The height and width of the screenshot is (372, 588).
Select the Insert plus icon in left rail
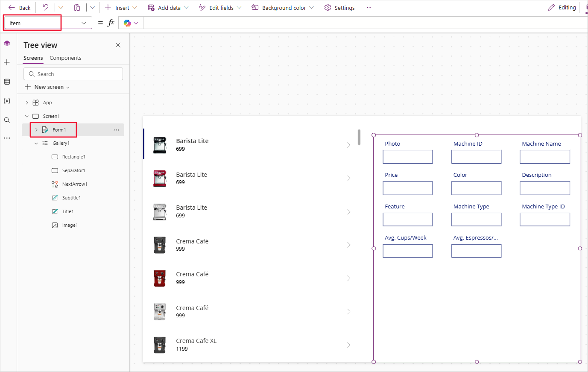tap(7, 62)
